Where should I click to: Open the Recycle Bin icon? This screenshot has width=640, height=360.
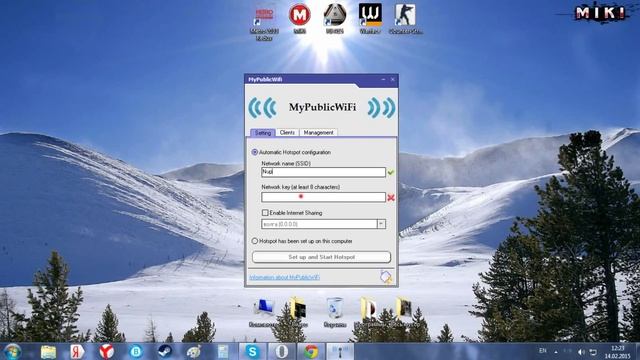(335, 313)
